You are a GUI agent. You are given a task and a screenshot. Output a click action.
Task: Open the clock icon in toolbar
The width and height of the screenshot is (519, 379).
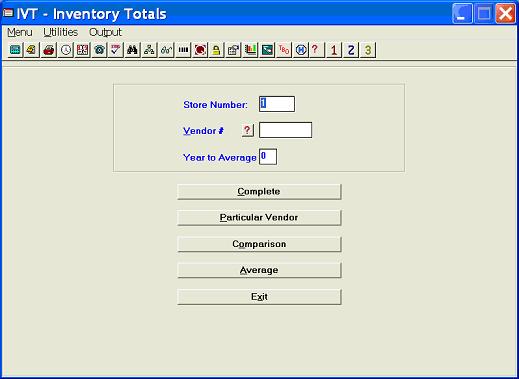point(66,50)
